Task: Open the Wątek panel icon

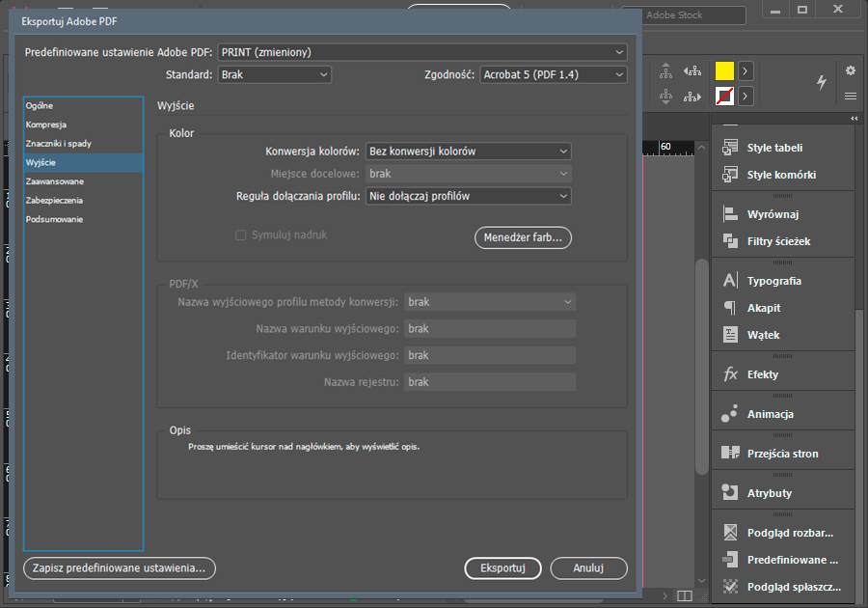Action: (730, 335)
